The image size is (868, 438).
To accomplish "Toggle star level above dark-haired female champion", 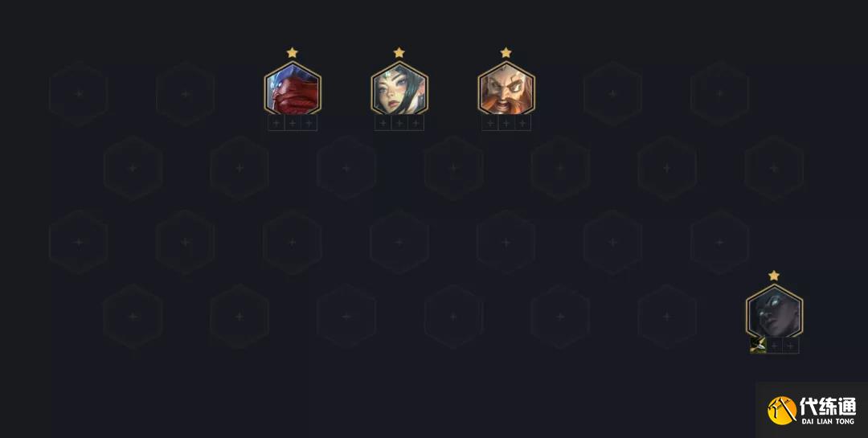I will coord(399,52).
